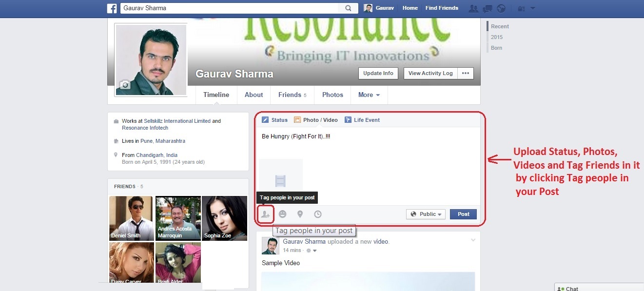Jump to Recent in the timeline navigator

click(x=500, y=26)
